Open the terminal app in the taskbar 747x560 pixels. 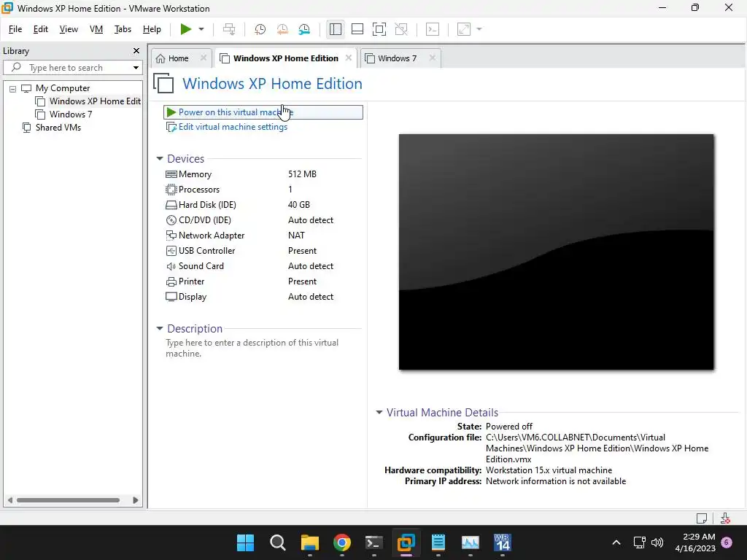coord(374,542)
